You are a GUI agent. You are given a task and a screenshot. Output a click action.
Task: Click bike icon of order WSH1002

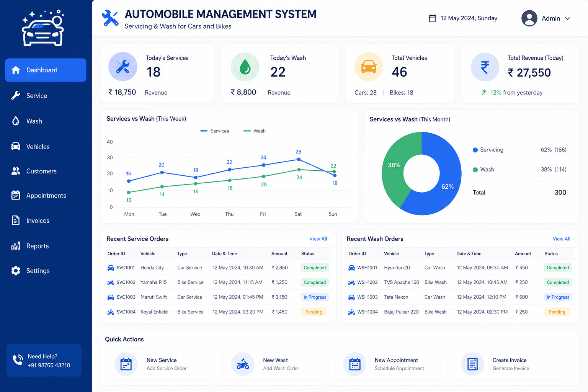351,283
